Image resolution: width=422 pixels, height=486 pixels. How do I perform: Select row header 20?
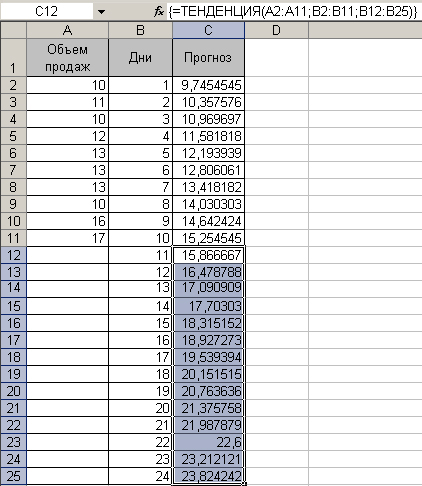[13, 391]
